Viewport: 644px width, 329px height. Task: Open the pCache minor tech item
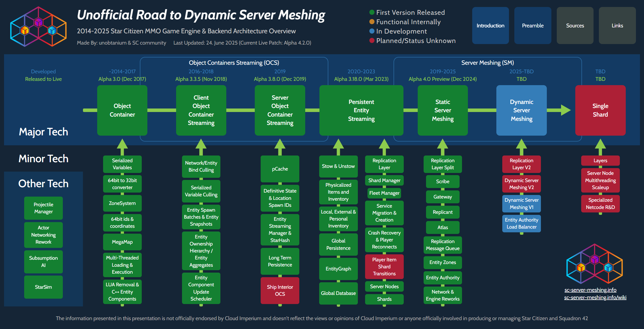pyautogui.click(x=280, y=169)
